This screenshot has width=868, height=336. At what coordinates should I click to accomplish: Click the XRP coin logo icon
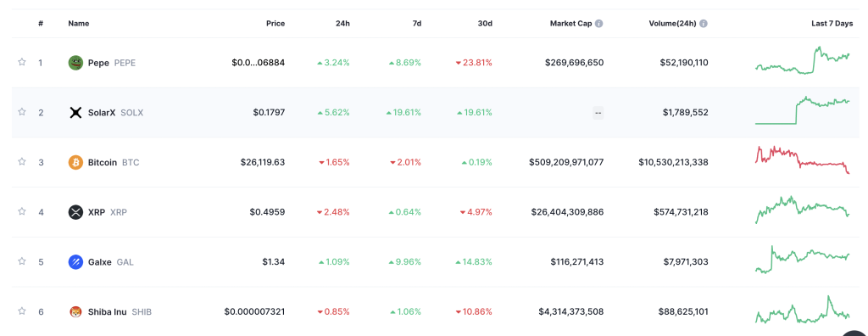[x=75, y=212]
